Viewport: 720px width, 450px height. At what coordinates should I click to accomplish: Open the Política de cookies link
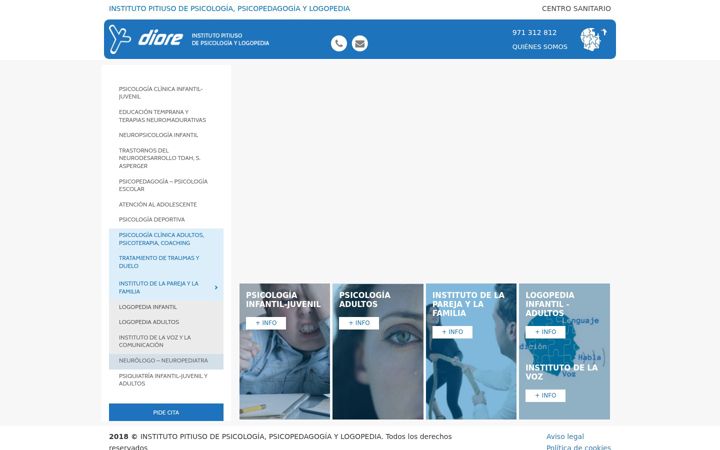coord(579,447)
